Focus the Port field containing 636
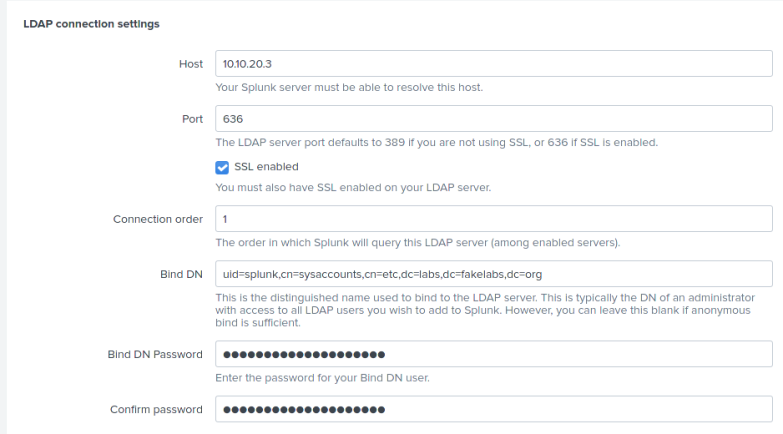Screen dimensions: 783x434 click(493, 119)
